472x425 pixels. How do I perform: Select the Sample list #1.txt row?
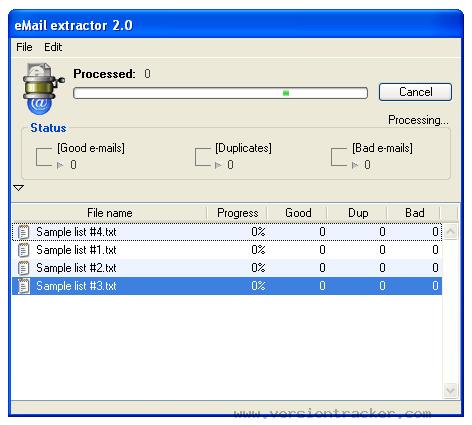[227, 250]
